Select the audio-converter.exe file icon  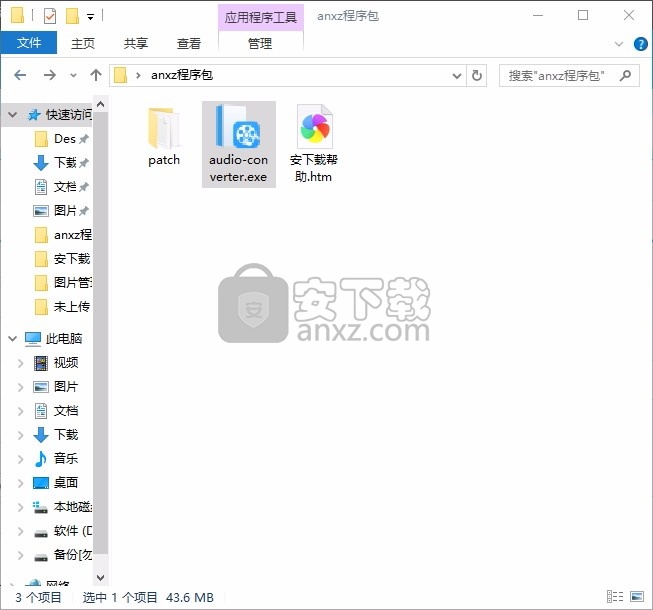pos(238,126)
